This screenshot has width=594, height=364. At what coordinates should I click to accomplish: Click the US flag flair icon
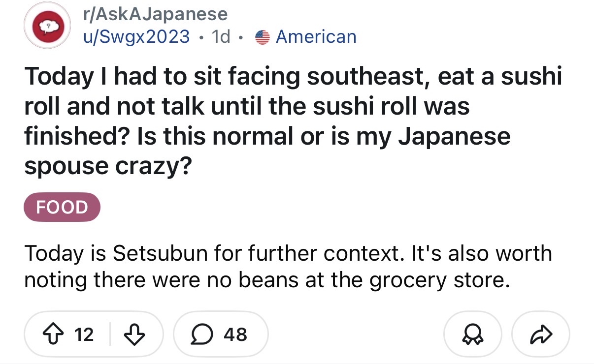pyautogui.click(x=263, y=36)
